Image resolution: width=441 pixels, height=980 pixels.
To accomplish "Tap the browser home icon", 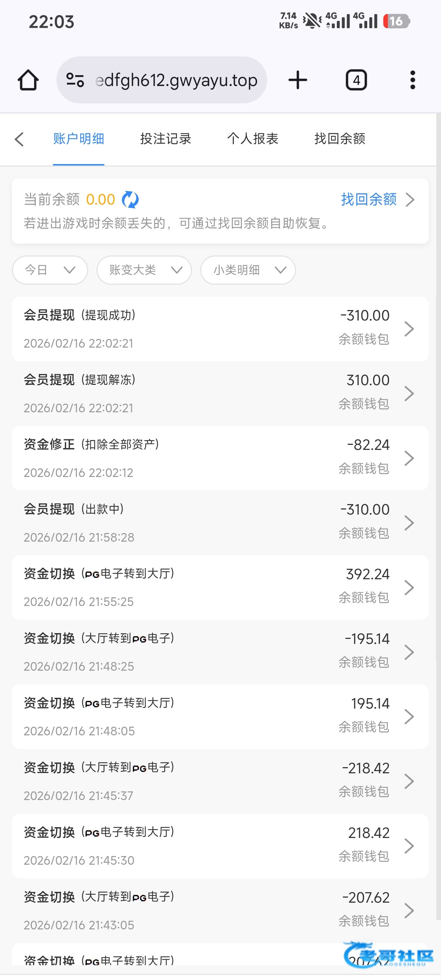I will pyautogui.click(x=28, y=80).
